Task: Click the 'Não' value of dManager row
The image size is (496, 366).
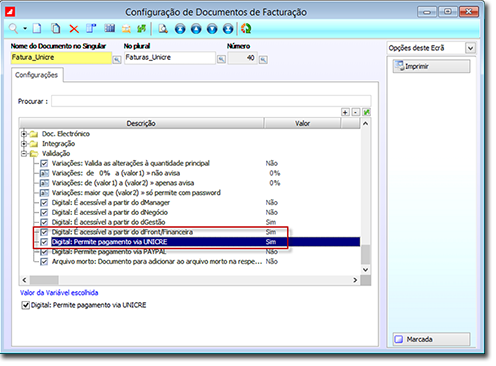Action: pyautogui.click(x=272, y=203)
